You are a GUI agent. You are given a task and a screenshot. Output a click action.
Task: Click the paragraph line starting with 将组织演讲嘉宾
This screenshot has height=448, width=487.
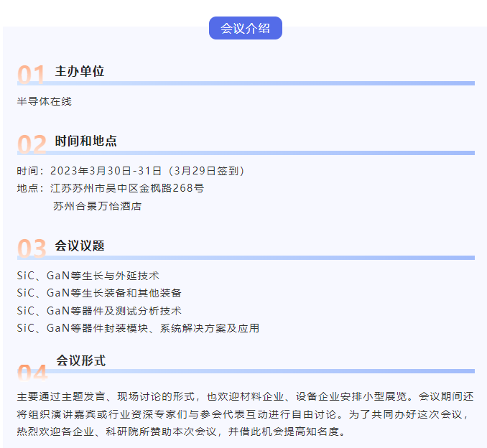pyautogui.click(x=245, y=414)
